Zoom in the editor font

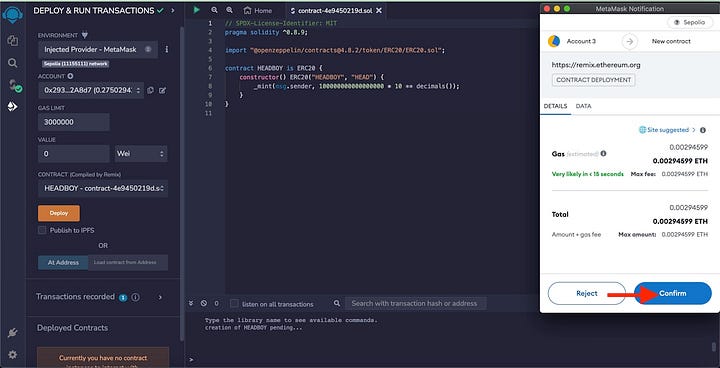pos(229,10)
